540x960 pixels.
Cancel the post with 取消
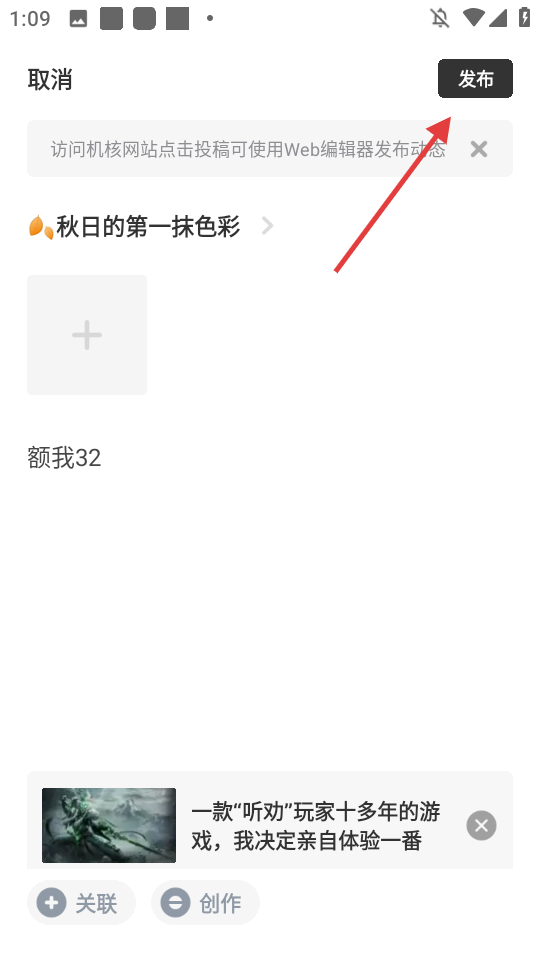[50, 80]
